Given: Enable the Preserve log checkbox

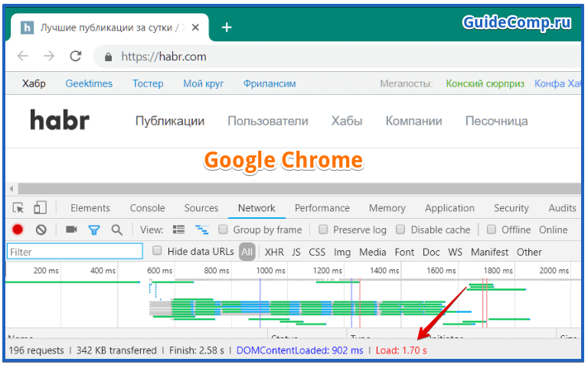Looking at the screenshot, I should tap(323, 229).
